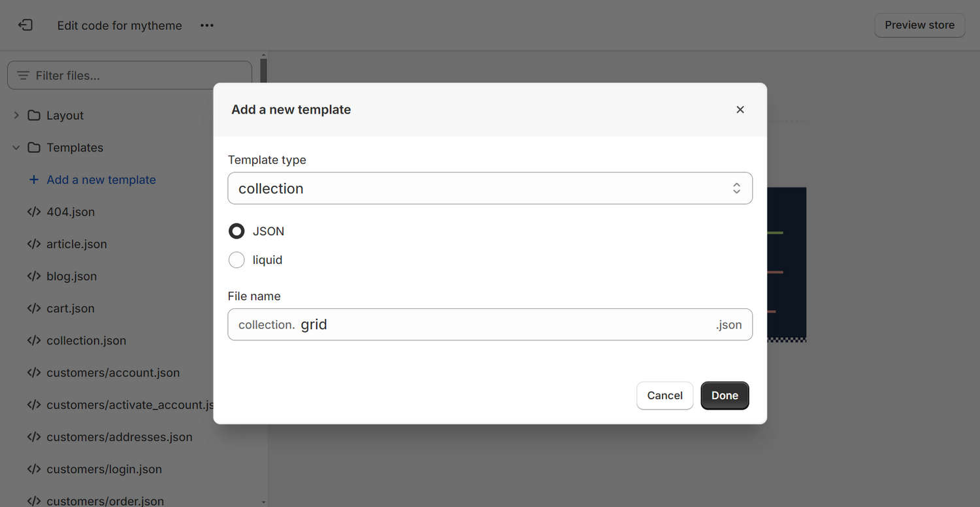980x507 pixels.
Task: Open article.json file
Action: click(76, 244)
